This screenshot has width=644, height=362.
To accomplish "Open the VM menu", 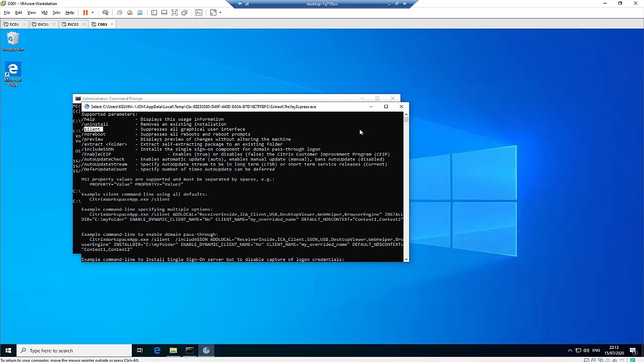I will pyautogui.click(x=44, y=13).
